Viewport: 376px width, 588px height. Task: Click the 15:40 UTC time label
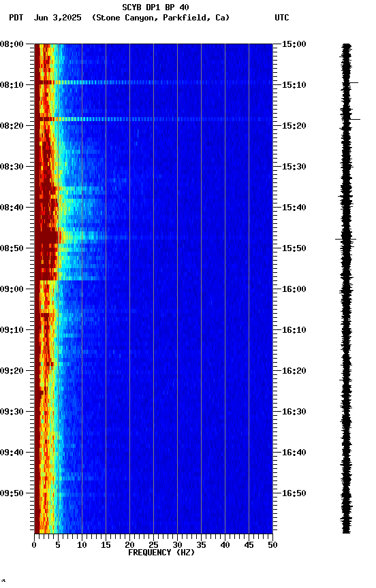(x=294, y=208)
